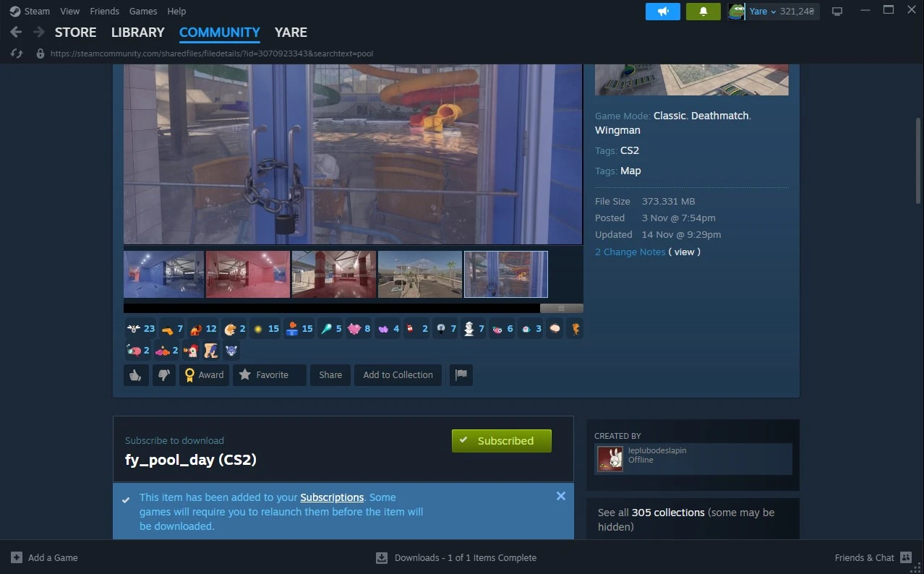
Task: Click the steamcommunity.com URL text
Action: (211, 53)
